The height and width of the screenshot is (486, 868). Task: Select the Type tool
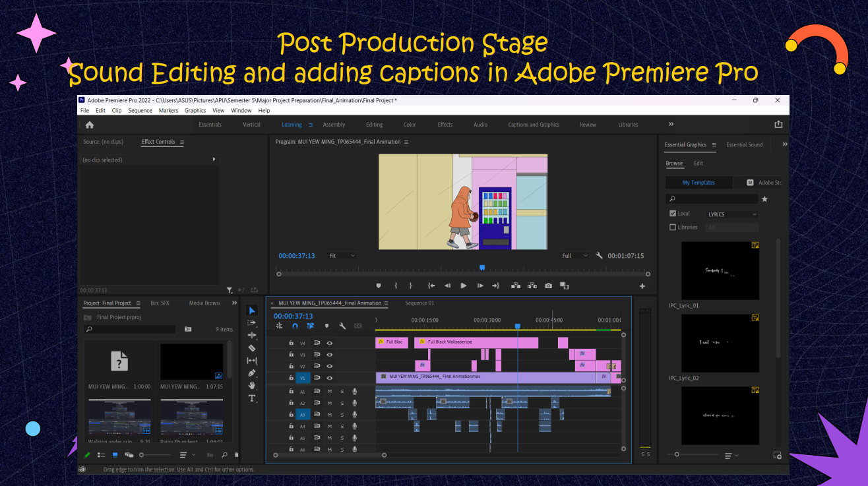(252, 398)
